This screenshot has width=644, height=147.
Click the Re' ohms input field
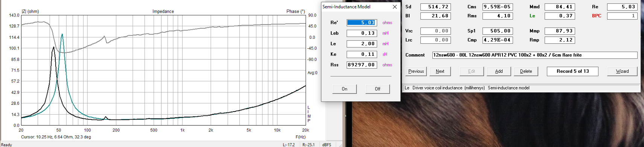(x=362, y=23)
